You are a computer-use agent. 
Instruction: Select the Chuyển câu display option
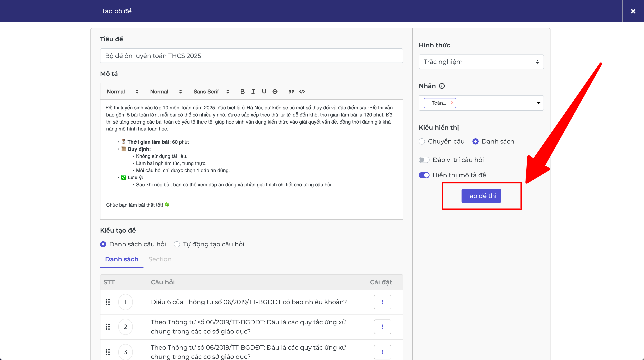point(422,141)
